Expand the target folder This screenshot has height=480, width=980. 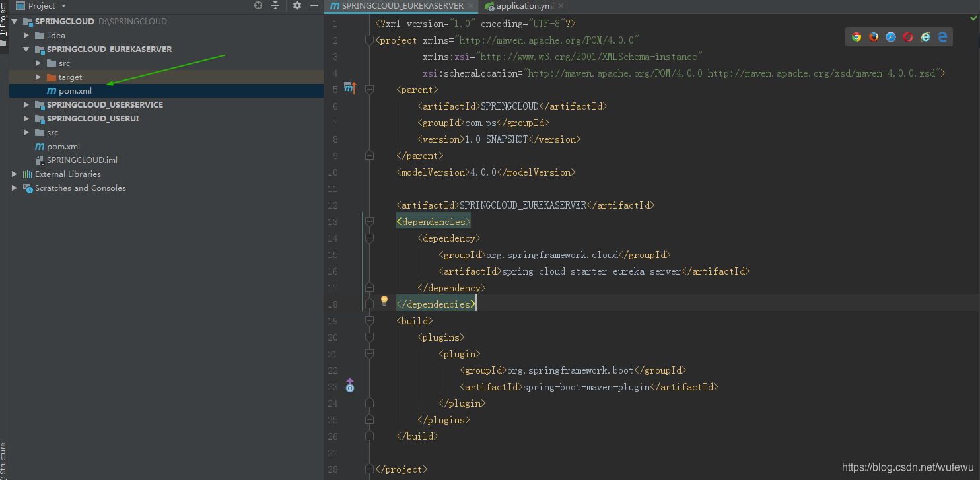pos(38,77)
